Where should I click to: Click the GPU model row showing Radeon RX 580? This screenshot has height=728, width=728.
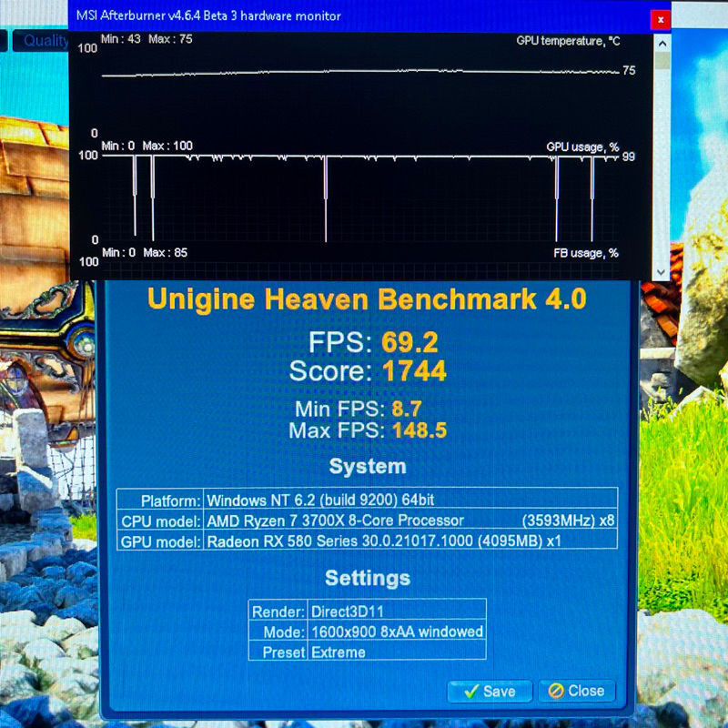367,541
